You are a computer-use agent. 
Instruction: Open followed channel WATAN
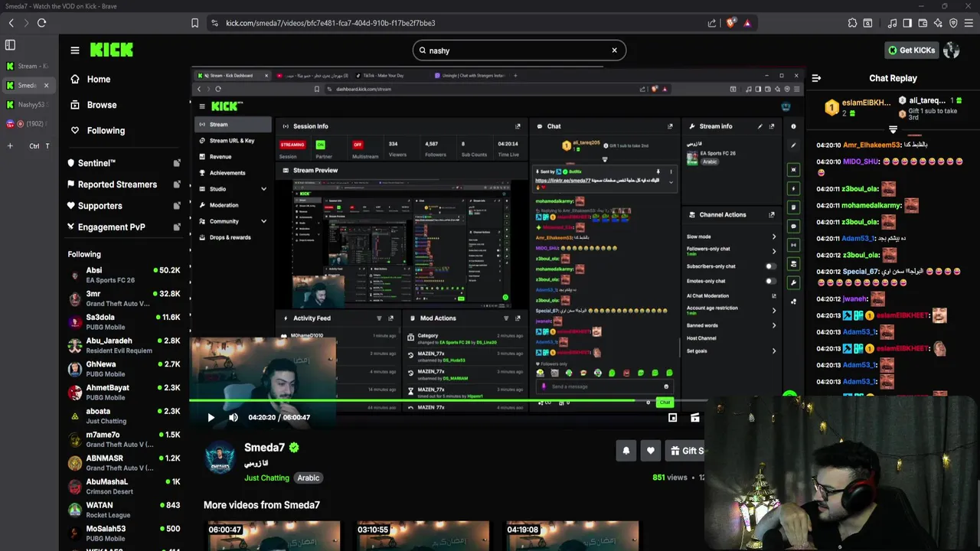[x=125, y=510]
